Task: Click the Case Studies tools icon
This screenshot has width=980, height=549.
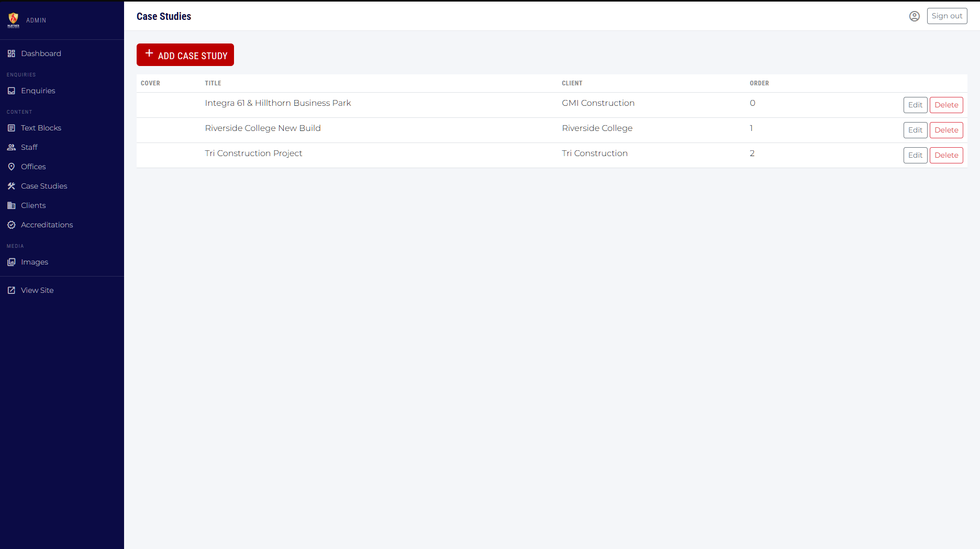Action: coord(11,186)
